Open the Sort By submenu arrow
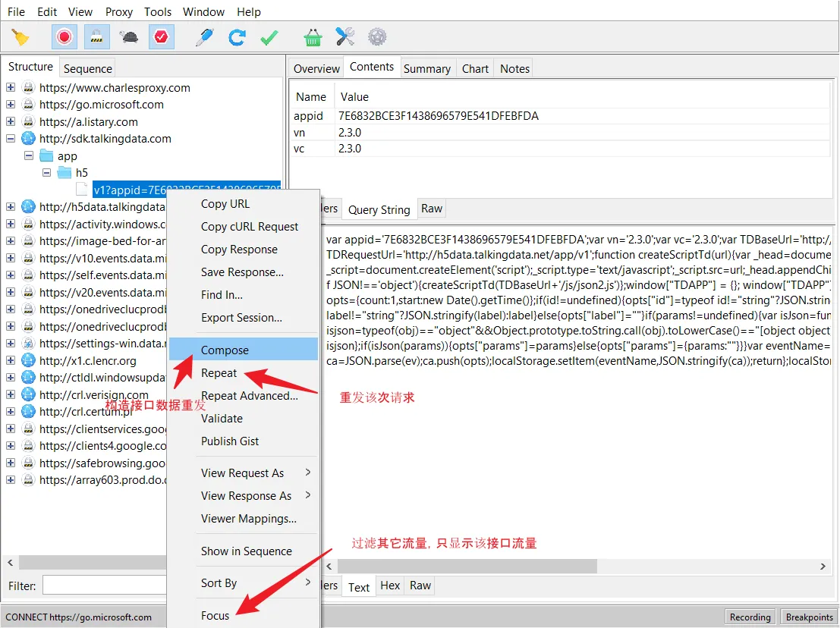Image resolution: width=840 pixels, height=628 pixels. [x=308, y=582]
